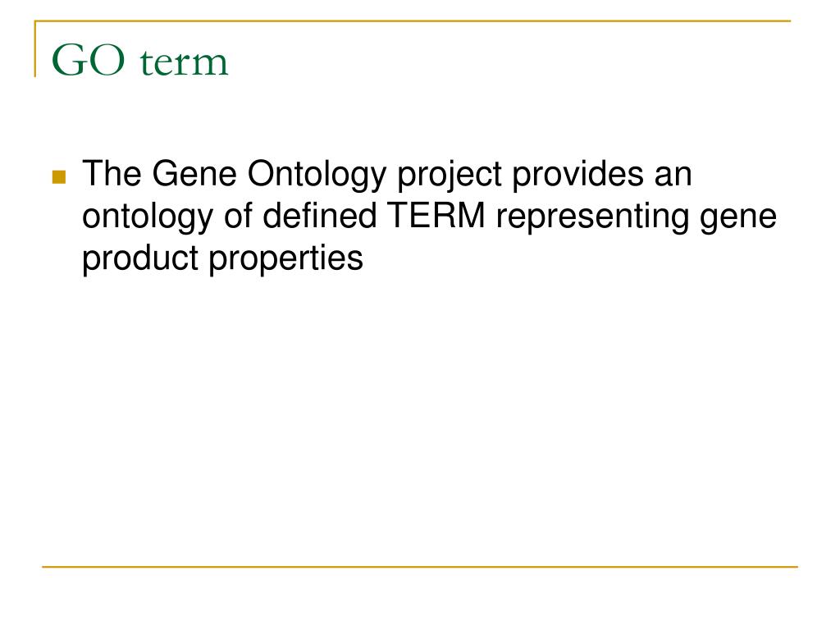This screenshot has height=630, width=840.
Task: Click the word 'project' in the bullet
Action: (450, 176)
